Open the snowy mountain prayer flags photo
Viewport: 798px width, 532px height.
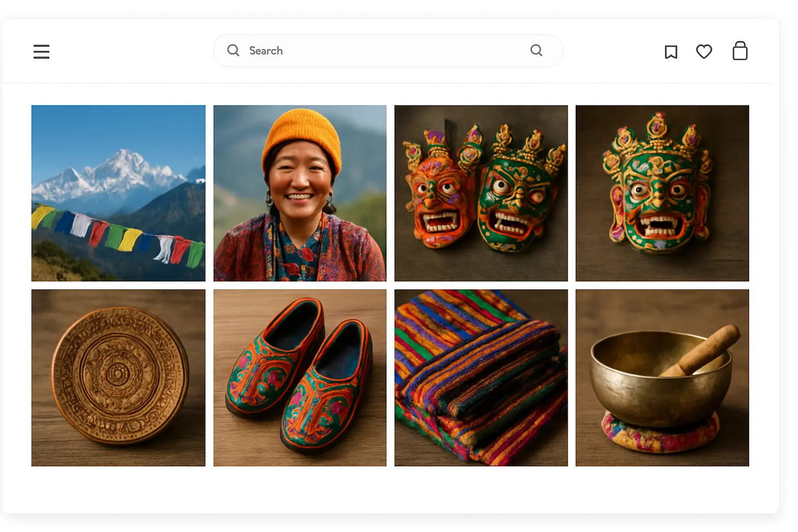click(118, 193)
